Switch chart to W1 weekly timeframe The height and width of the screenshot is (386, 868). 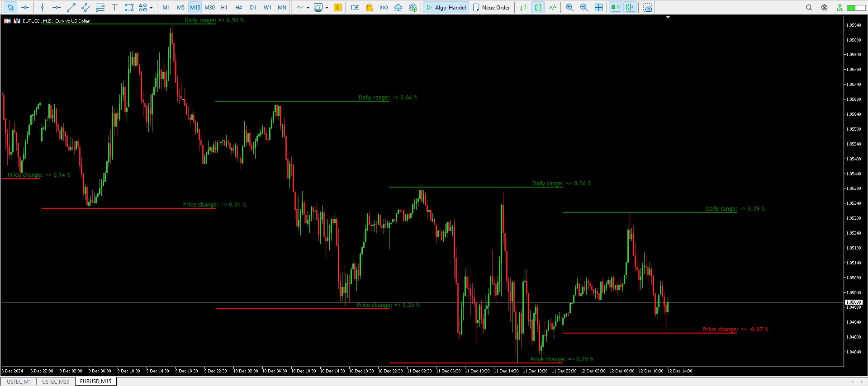267,7
